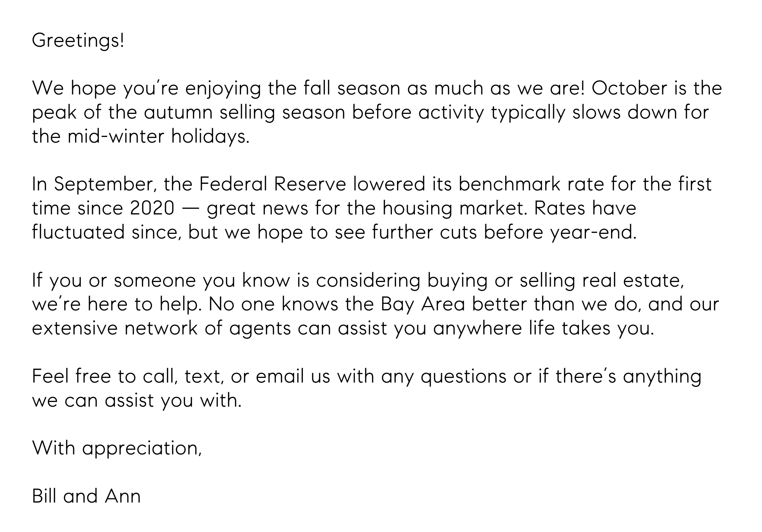Click the phrase "extensive network"

(115, 329)
